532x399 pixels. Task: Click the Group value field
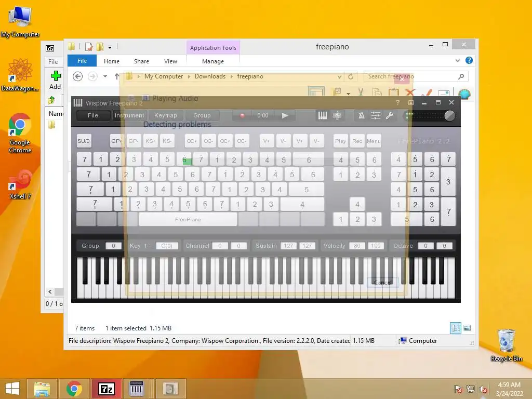click(x=113, y=246)
